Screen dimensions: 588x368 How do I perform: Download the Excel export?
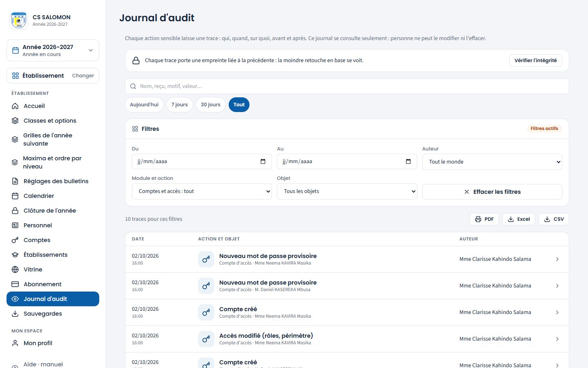pos(519,219)
